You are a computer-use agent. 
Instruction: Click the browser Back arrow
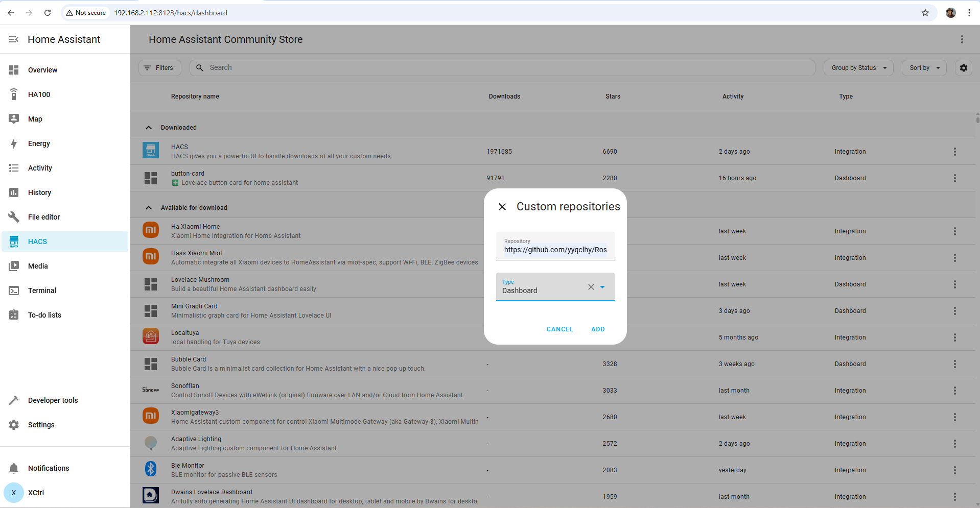11,13
